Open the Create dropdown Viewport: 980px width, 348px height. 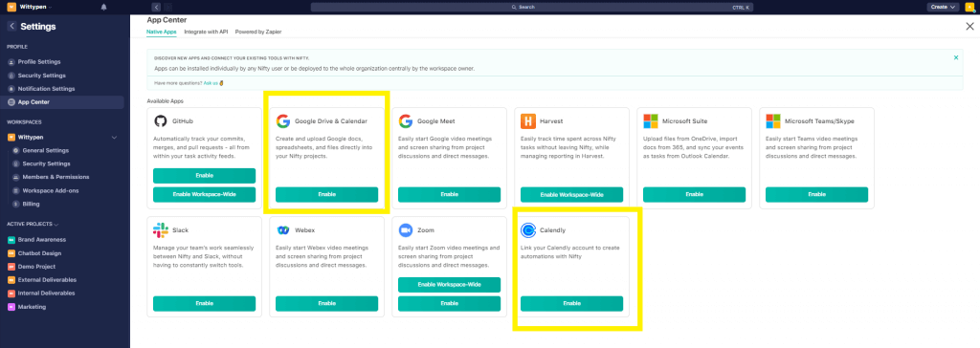[943, 7]
